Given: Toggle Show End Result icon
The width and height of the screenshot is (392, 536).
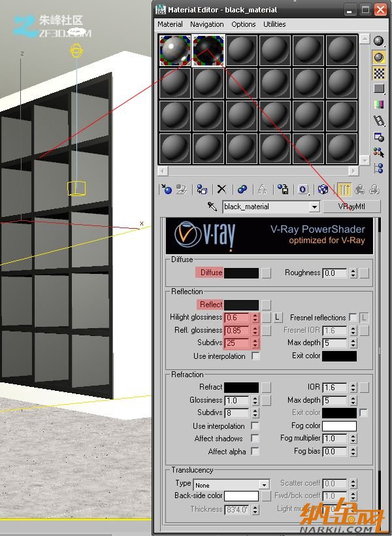Looking at the screenshot, I should (x=344, y=189).
